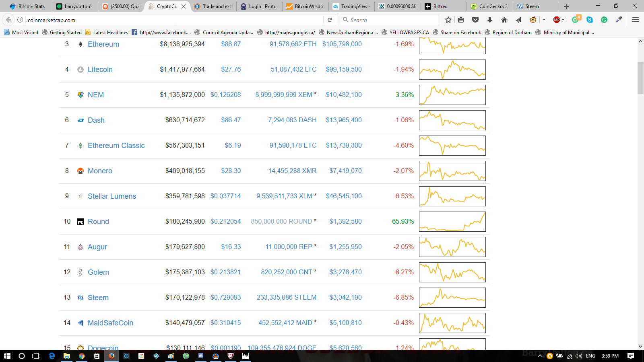The image size is (644, 362).
Task: Open the Augur price chart thumbnail
Action: coord(452,247)
